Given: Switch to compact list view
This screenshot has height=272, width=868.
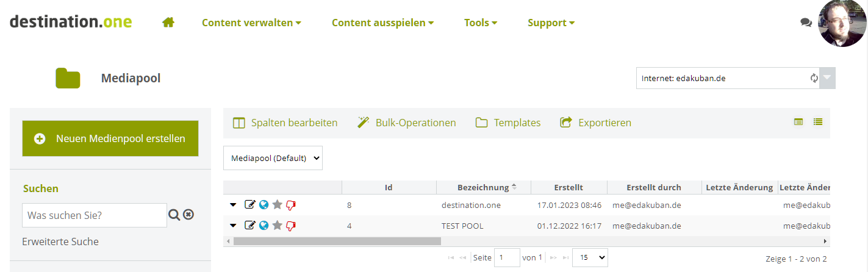Looking at the screenshot, I should (818, 122).
